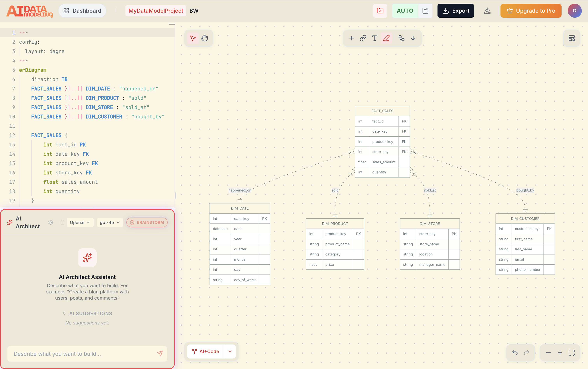Image resolution: width=588 pixels, height=369 pixels.
Task: Click the AI+Code mode button
Action: pyautogui.click(x=206, y=352)
